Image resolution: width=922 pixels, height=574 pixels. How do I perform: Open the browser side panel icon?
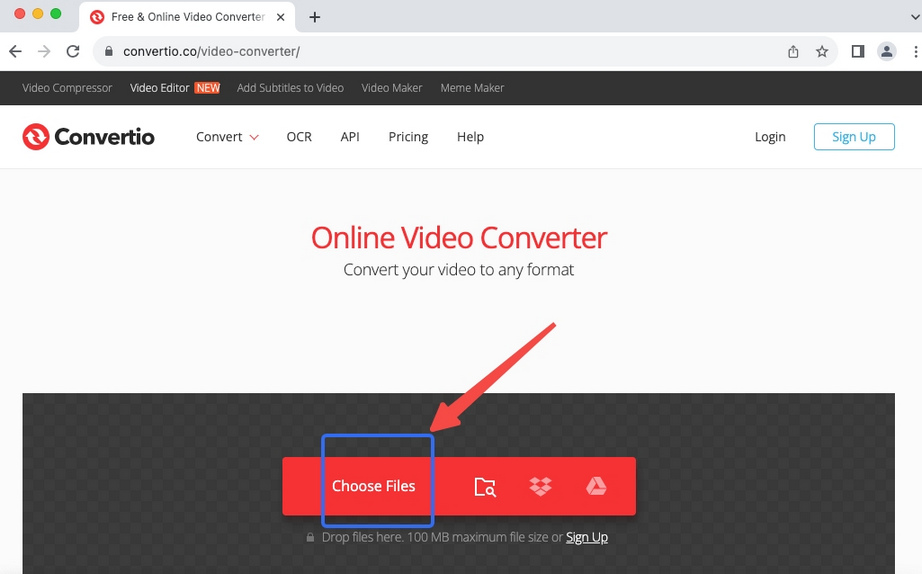pyautogui.click(x=858, y=52)
